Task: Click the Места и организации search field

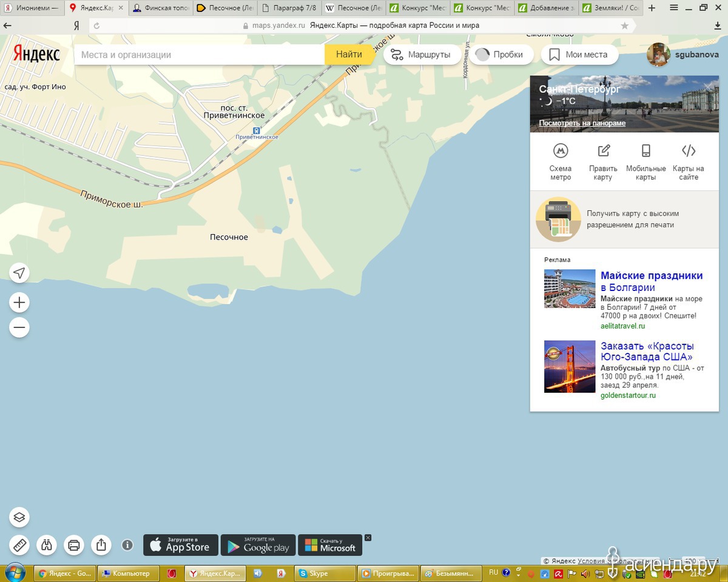Action: tap(200, 55)
